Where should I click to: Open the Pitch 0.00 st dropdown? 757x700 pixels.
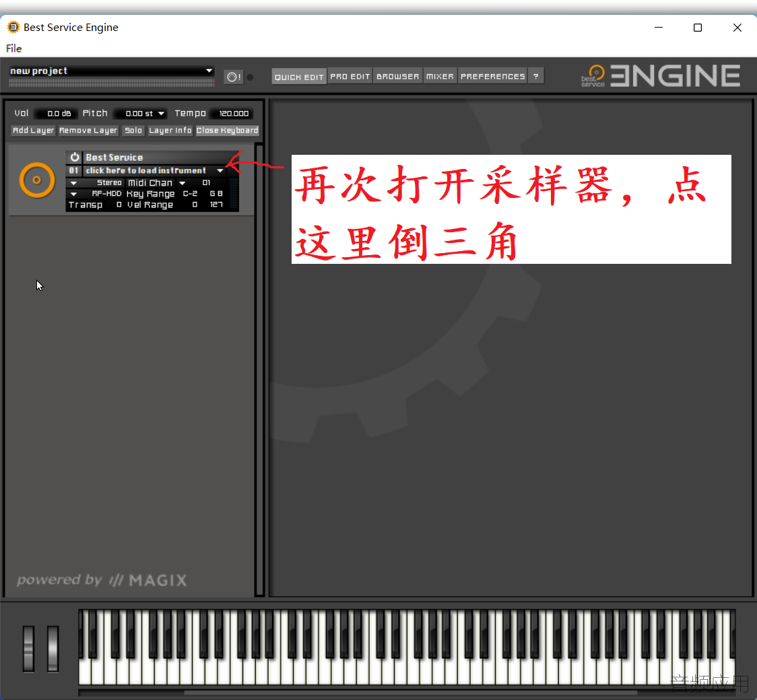(x=161, y=113)
